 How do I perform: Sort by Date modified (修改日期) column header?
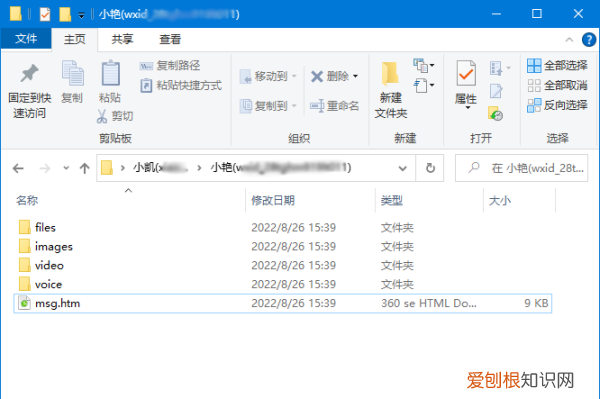coord(272,200)
